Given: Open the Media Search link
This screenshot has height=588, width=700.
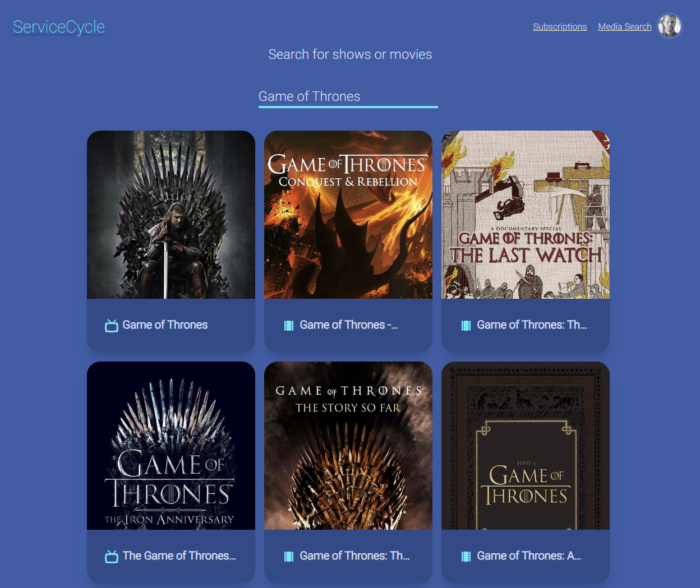Looking at the screenshot, I should tap(625, 26).
